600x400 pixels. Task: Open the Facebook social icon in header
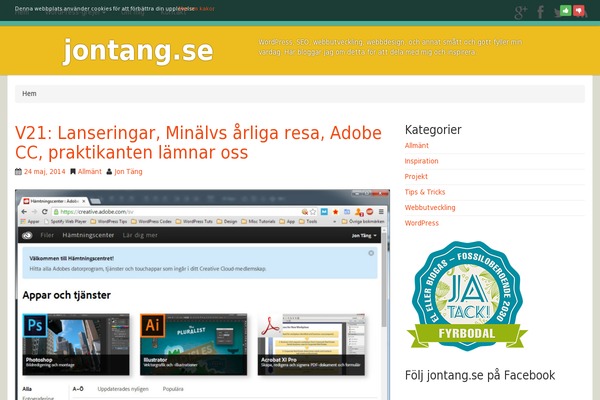point(540,12)
